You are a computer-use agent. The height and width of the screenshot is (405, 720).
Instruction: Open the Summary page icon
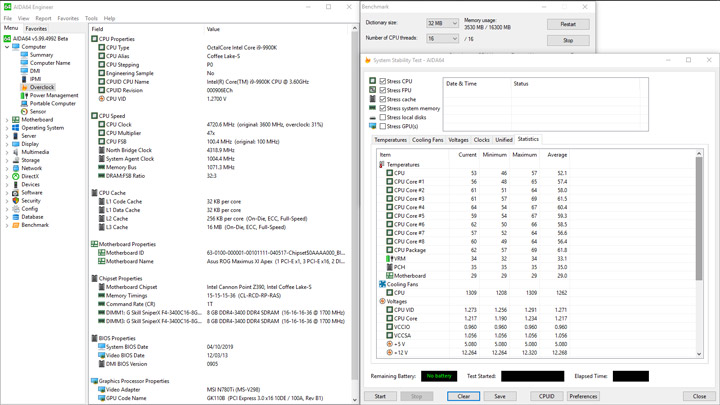point(24,55)
